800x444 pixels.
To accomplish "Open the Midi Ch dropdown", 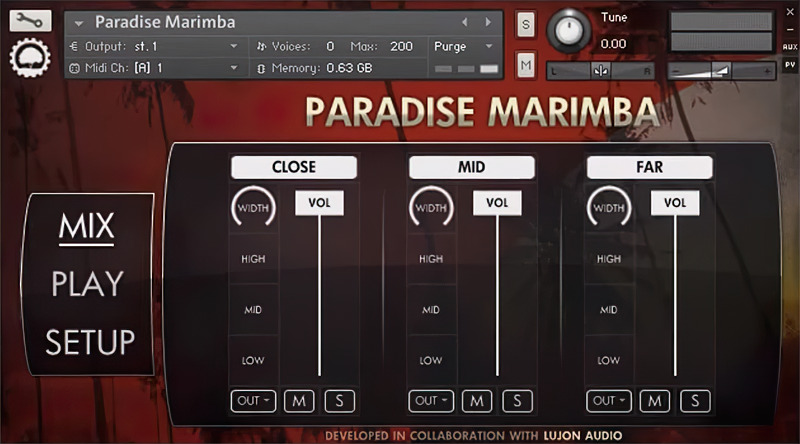I will tap(234, 67).
